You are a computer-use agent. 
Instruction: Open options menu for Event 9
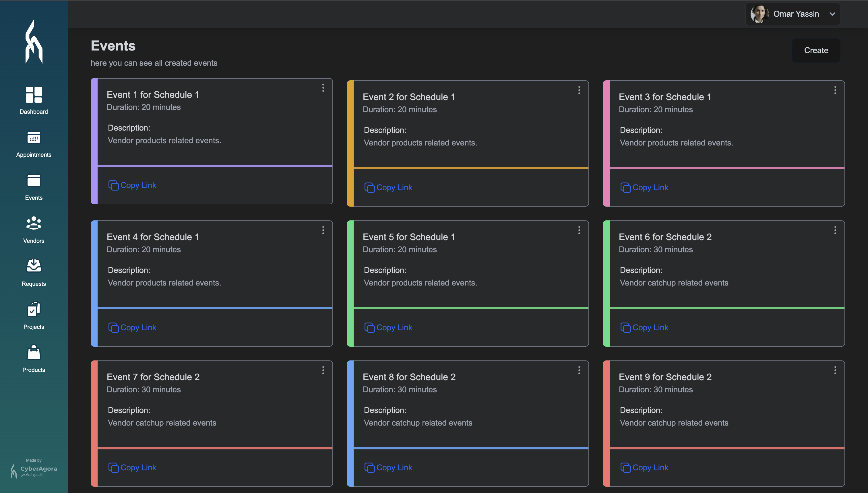[835, 370]
